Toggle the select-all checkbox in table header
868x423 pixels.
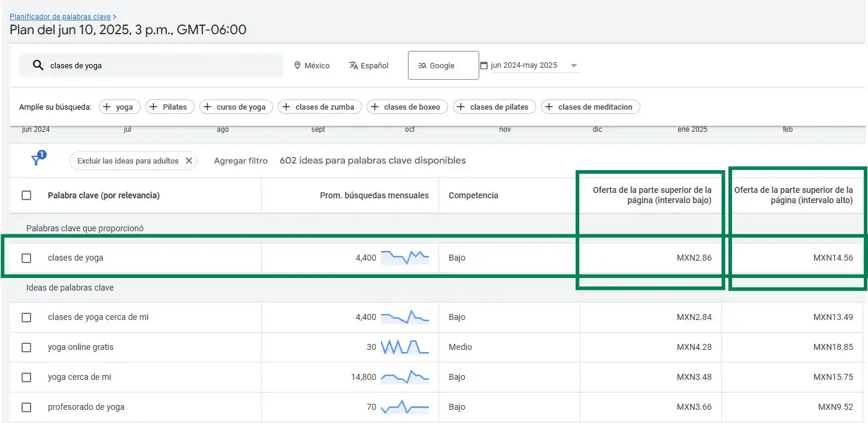[x=26, y=195]
